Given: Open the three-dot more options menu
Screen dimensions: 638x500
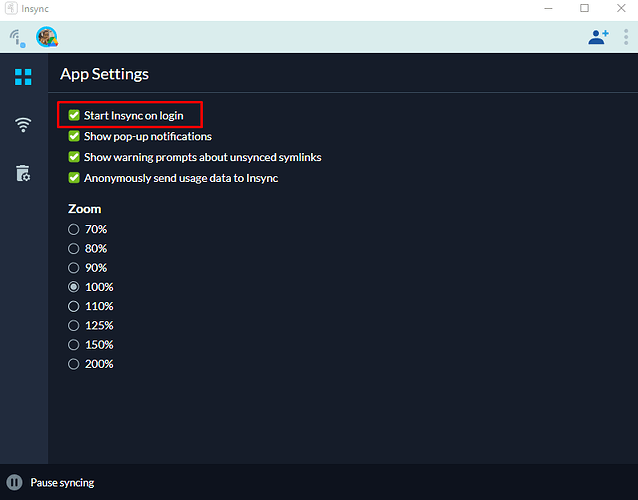Looking at the screenshot, I should pyautogui.click(x=626, y=37).
